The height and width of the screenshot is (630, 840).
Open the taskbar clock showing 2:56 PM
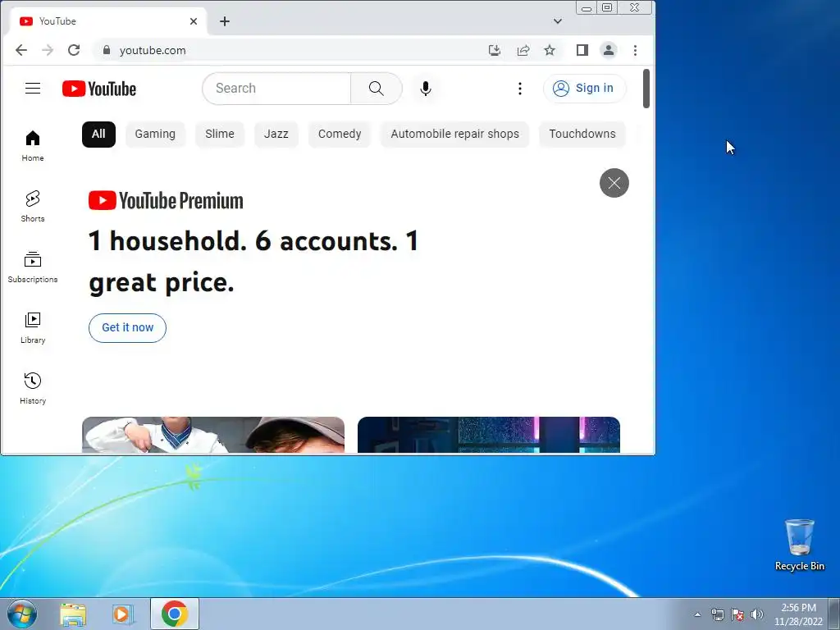click(x=798, y=614)
